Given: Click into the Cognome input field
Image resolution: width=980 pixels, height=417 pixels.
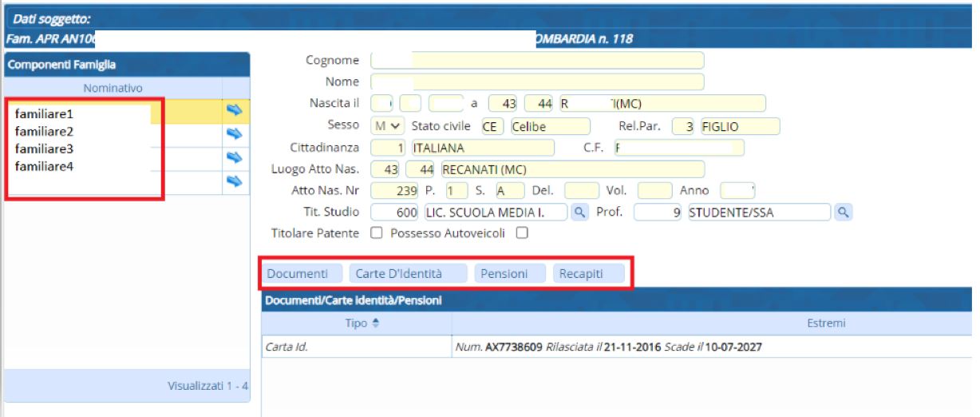Looking at the screenshot, I should [537, 61].
